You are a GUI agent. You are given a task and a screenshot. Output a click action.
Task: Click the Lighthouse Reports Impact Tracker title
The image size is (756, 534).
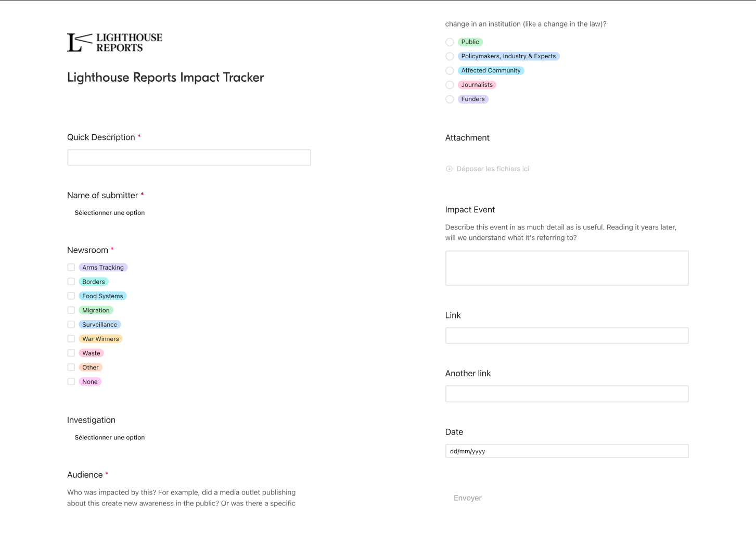(165, 78)
